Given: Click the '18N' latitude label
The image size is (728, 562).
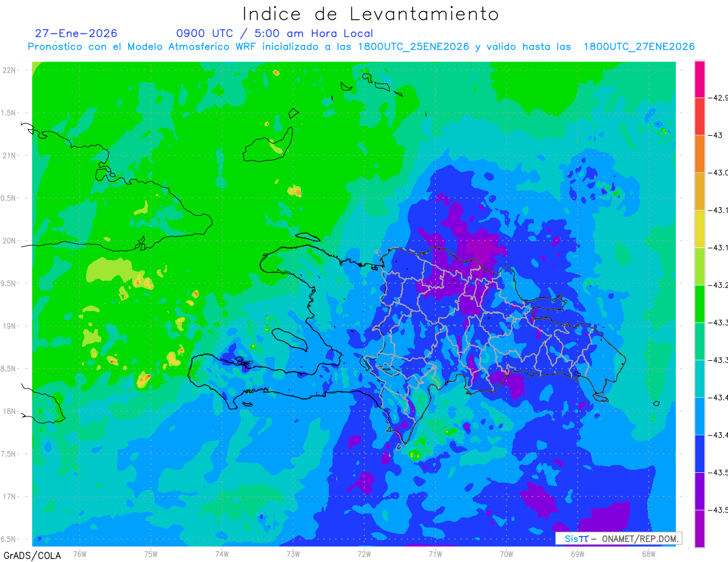Looking at the screenshot, I should click(10, 411).
